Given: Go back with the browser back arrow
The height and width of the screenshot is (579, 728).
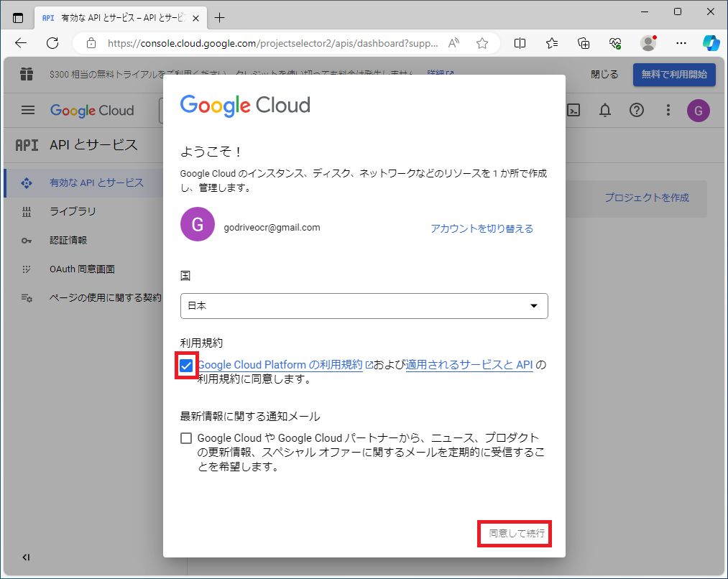Looking at the screenshot, I should (x=21, y=43).
